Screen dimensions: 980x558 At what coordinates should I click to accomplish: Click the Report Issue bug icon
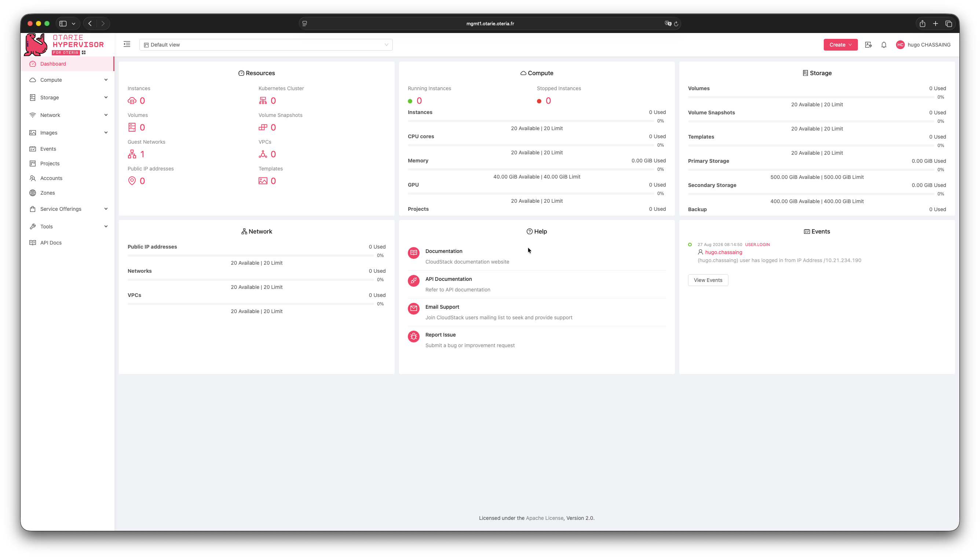[414, 337]
